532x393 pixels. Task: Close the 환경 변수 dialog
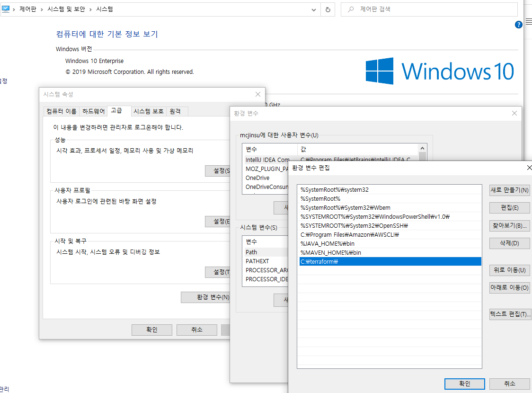pos(514,113)
